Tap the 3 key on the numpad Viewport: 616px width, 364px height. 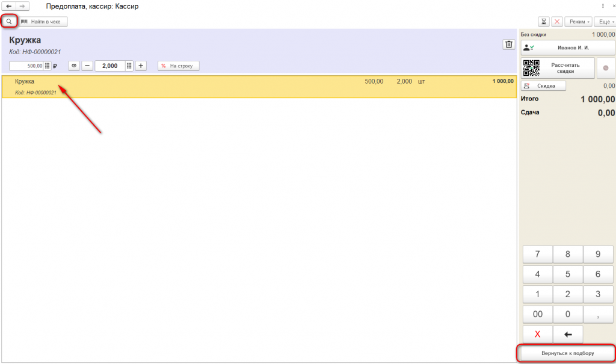(x=598, y=294)
